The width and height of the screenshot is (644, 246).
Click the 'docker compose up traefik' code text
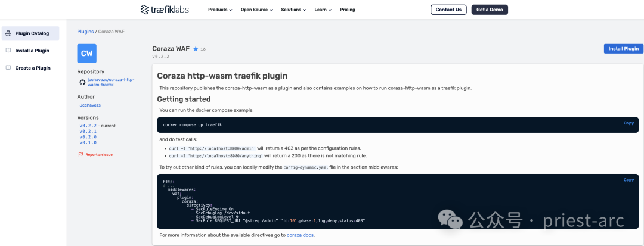(x=192, y=124)
